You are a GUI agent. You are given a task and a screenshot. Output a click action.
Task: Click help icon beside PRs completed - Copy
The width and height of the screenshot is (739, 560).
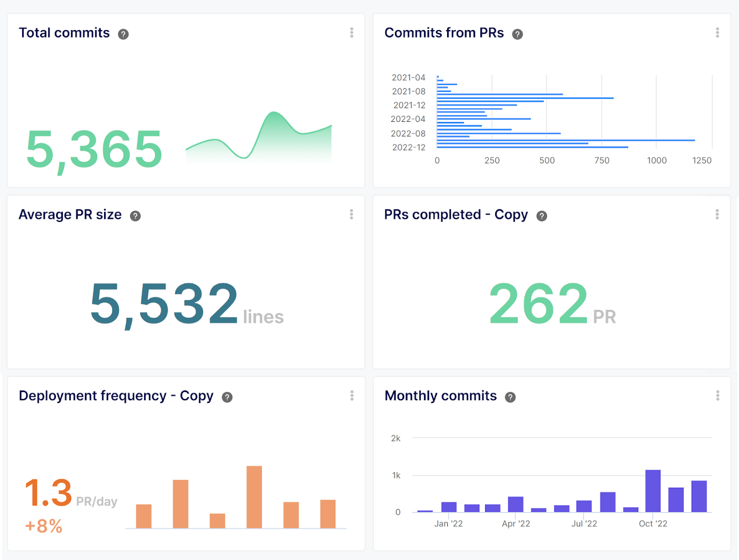point(542,216)
